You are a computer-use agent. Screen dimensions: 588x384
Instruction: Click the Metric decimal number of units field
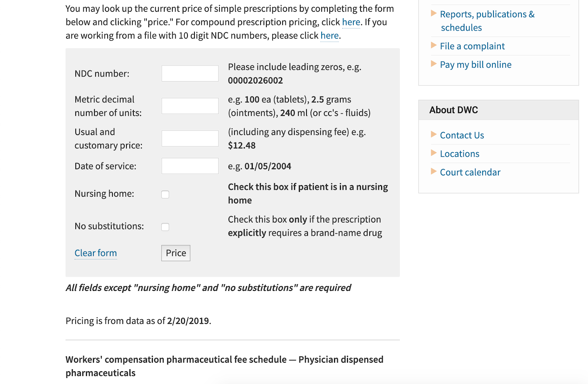click(190, 106)
